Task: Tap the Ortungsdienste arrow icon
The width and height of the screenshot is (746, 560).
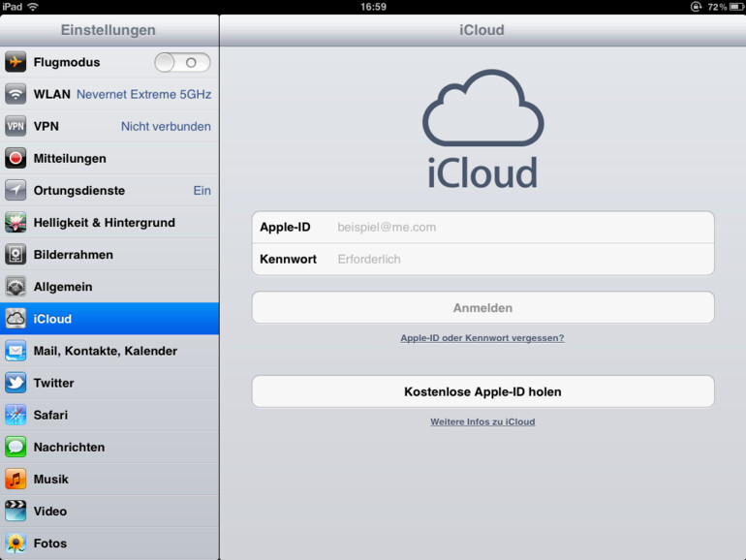Action: point(16,190)
